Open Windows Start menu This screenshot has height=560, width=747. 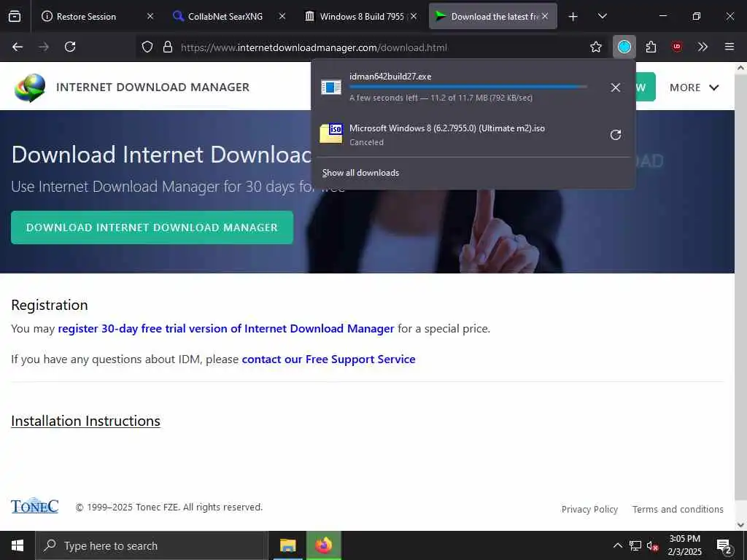point(18,545)
